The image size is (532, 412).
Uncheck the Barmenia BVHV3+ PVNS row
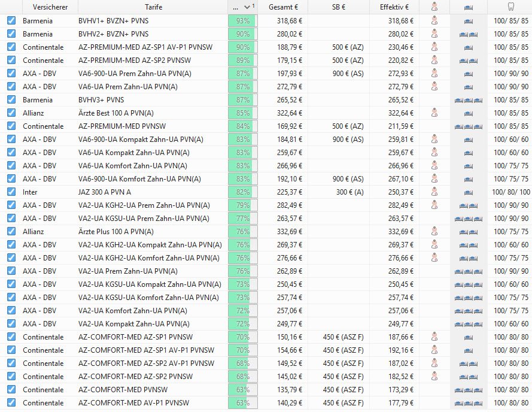11,100
